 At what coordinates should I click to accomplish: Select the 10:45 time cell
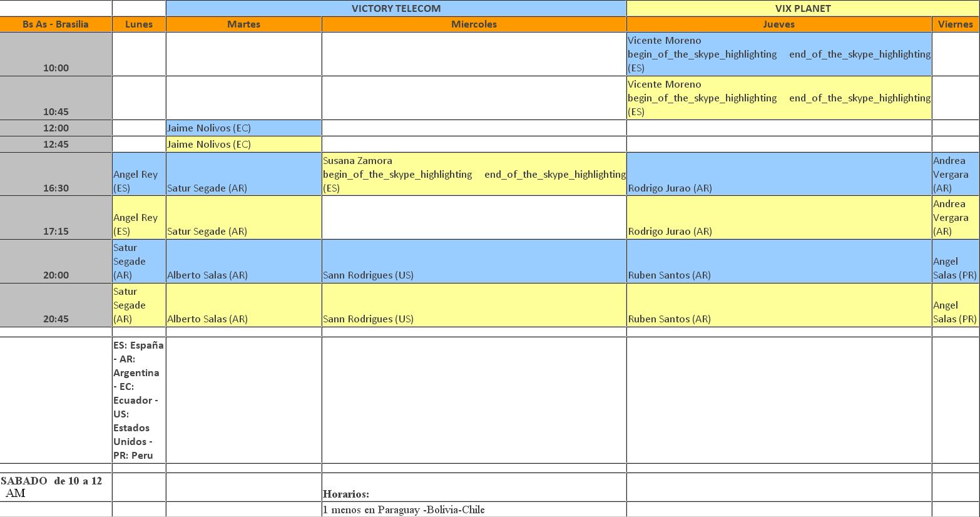tap(56, 98)
